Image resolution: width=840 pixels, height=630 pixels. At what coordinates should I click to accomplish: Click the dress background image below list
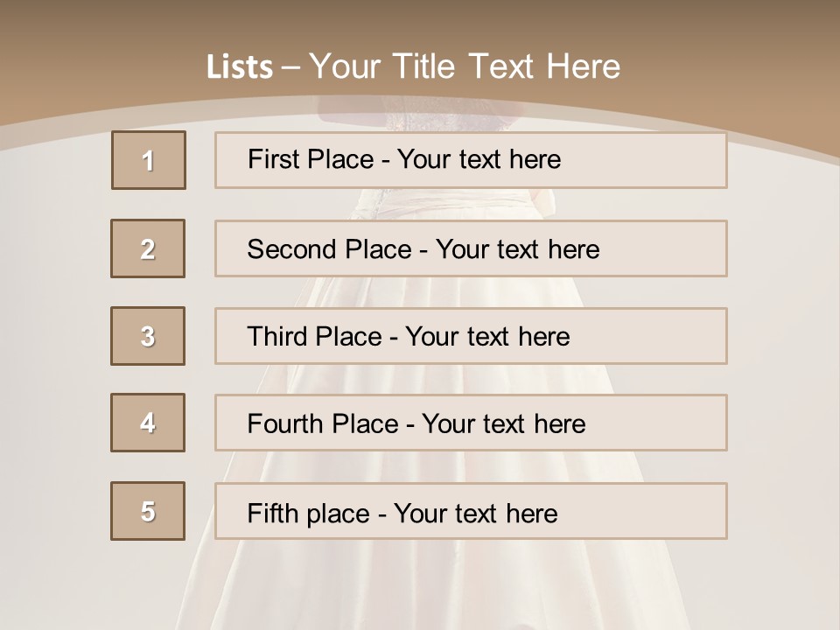click(x=420, y=586)
